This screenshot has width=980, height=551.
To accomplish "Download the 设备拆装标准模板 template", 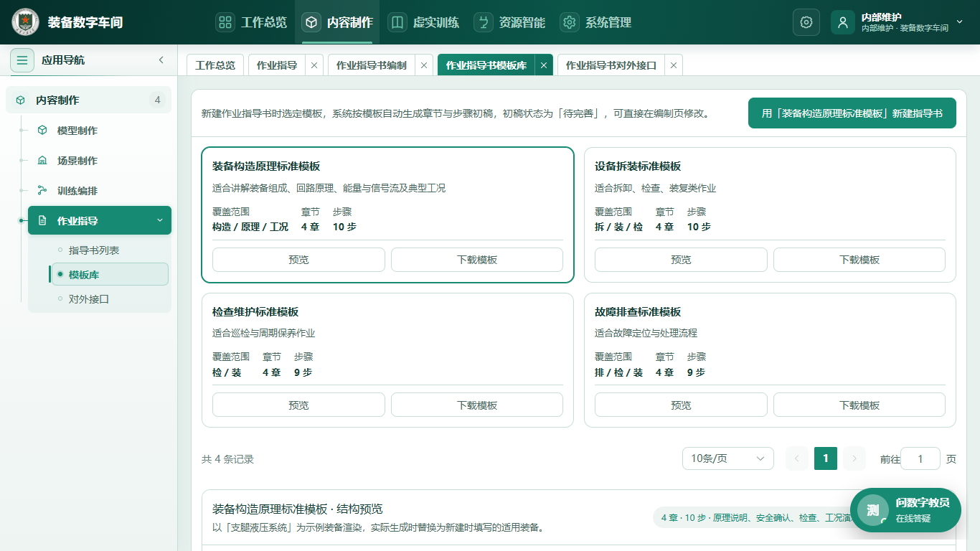I will [859, 260].
